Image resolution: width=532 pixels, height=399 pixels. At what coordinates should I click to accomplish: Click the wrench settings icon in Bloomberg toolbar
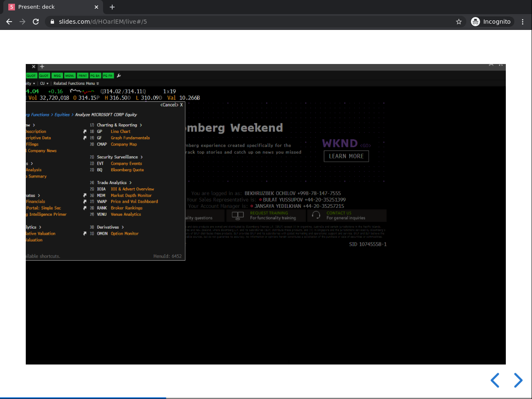[119, 76]
